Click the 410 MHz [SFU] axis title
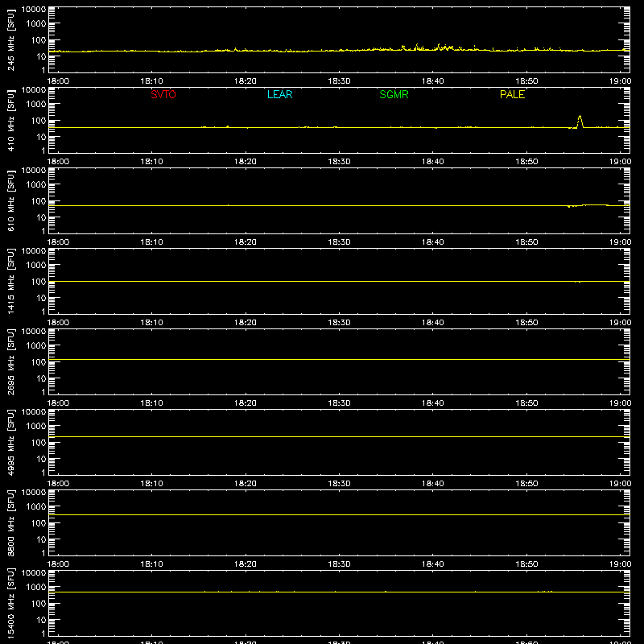 pyautogui.click(x=11, y=120)
